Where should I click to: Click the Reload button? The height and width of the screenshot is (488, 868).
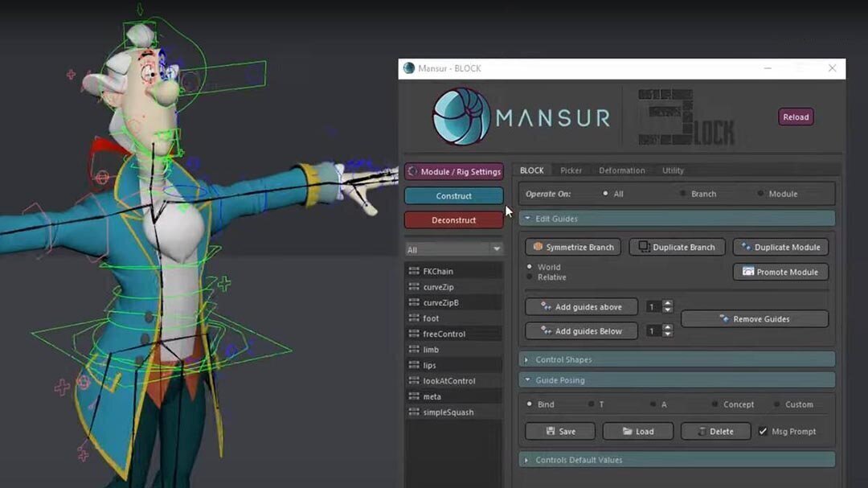(x=796, y=117)
